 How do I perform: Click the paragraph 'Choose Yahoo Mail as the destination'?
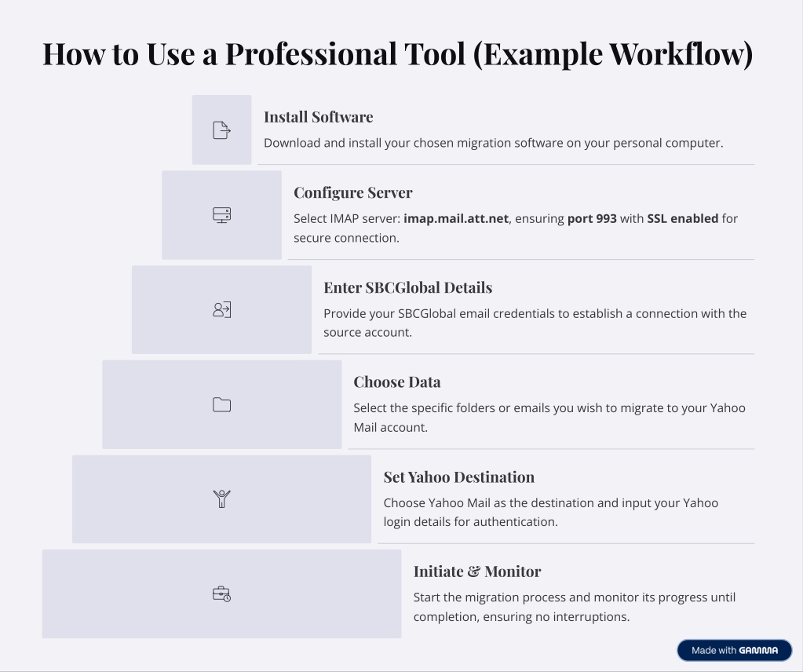pyautogui.click(x=551, y=512)
